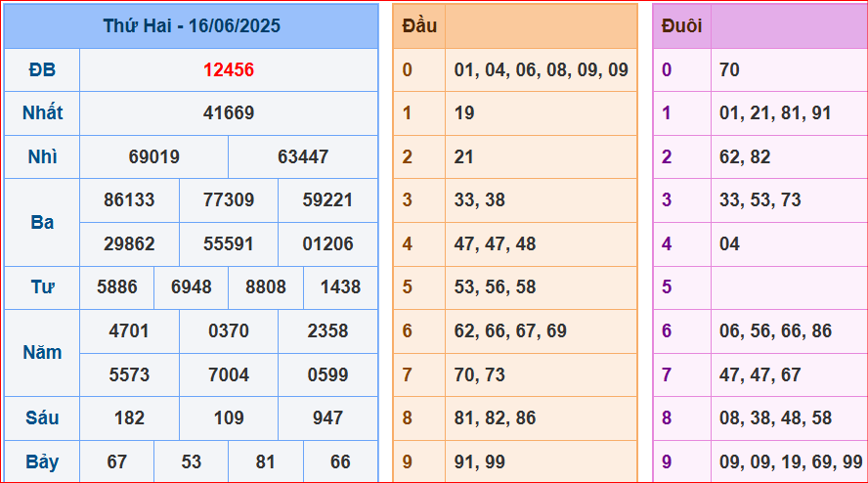Click first prize number 41669
868x483 pixels.
229,113
